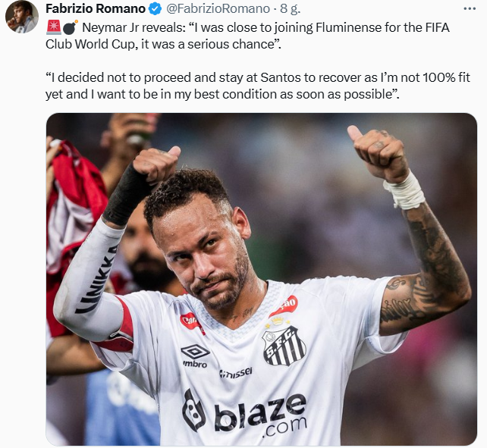Open Fabrizio Romano's profile avatar
Viewport: 487px width, 448px height.
pos(22,17)
